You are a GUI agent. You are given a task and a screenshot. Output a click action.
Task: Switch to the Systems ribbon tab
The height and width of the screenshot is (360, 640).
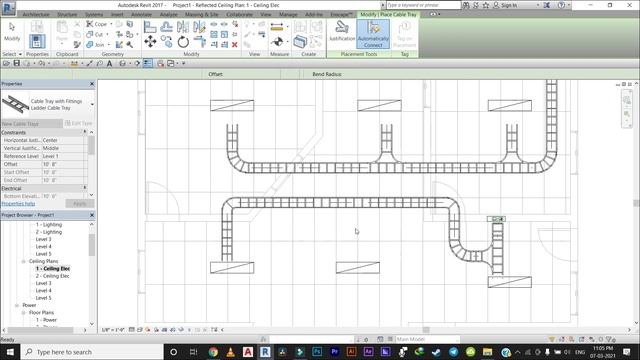[94, 14]
